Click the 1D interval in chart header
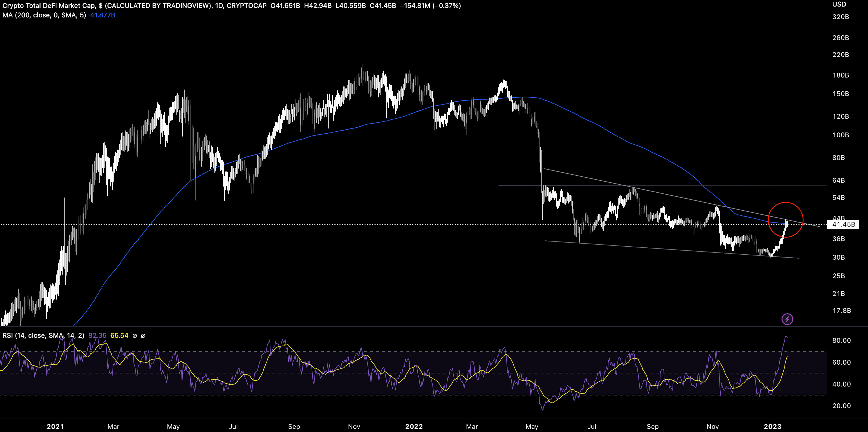Screen dimensions: 868x432 pos(219,5)
